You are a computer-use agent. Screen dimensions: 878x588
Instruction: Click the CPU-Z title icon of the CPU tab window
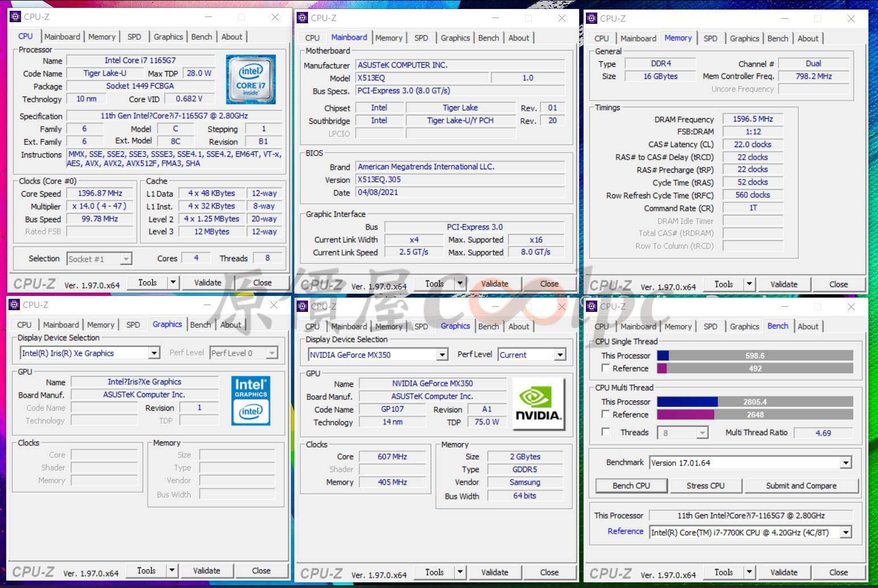click(15, 17)
